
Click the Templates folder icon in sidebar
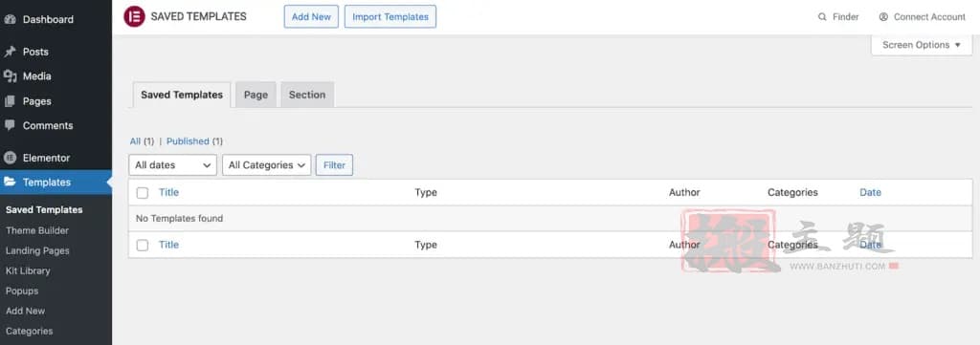pyautogui.click(x=10, y=183)
